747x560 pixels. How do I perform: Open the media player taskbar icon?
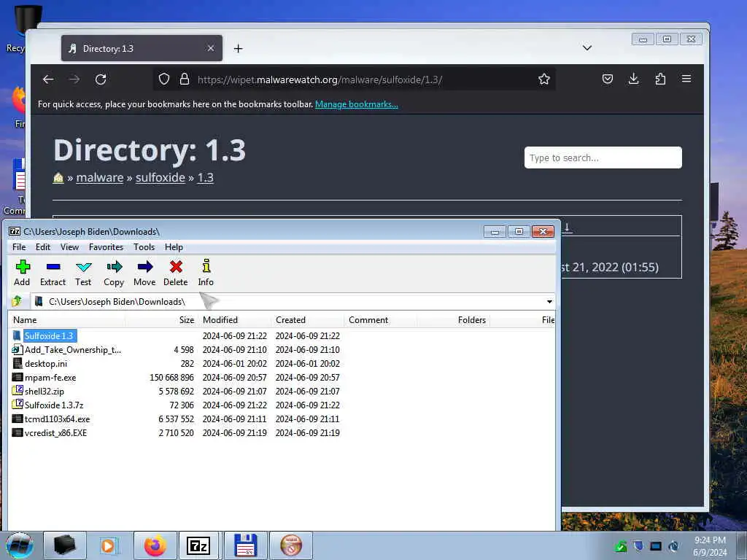[109, 545]
